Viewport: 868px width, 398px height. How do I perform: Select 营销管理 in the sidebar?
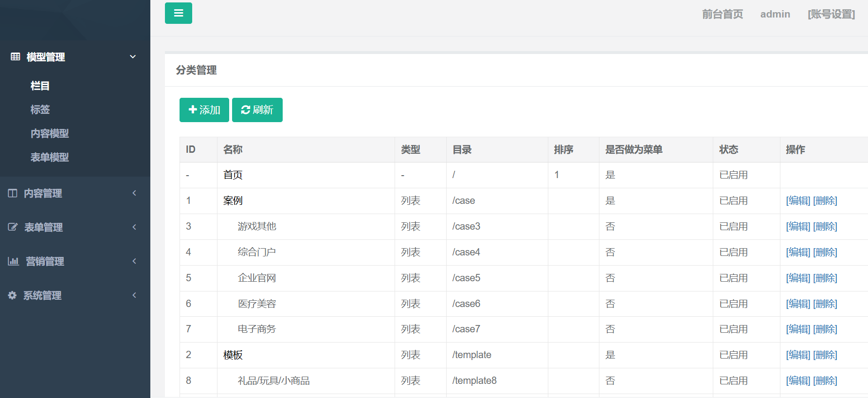(45, 261)
